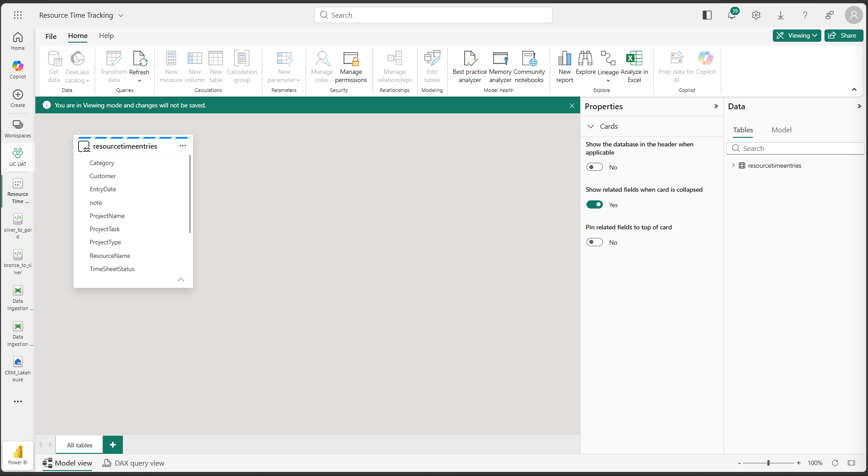Toggle show database in header switch
The width and height of the screenshot is (868, 476).
(x=594, y=167)
